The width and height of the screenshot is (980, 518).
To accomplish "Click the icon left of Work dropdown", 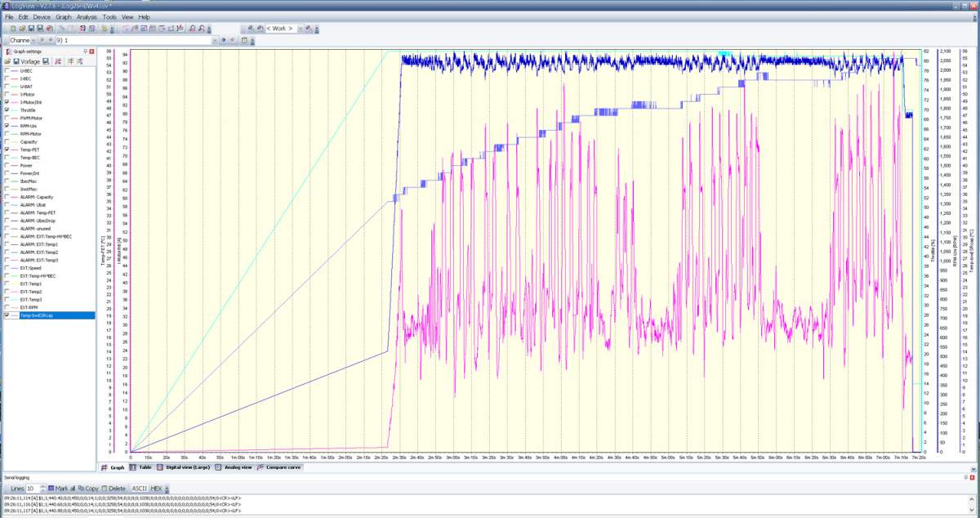I will (259, 28).
